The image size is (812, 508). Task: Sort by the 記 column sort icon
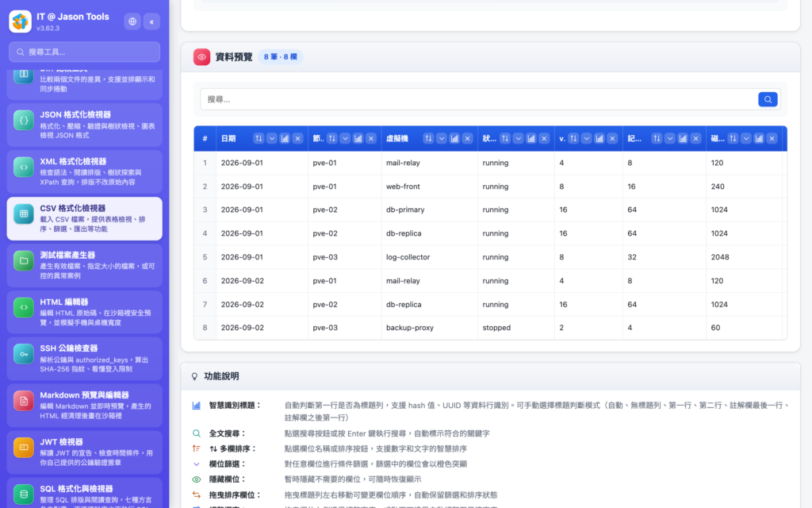(657, 138)
